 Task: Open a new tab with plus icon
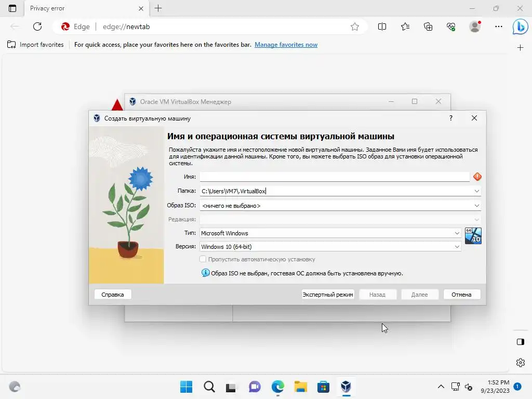pyautogui.click(x=158, y=8)
